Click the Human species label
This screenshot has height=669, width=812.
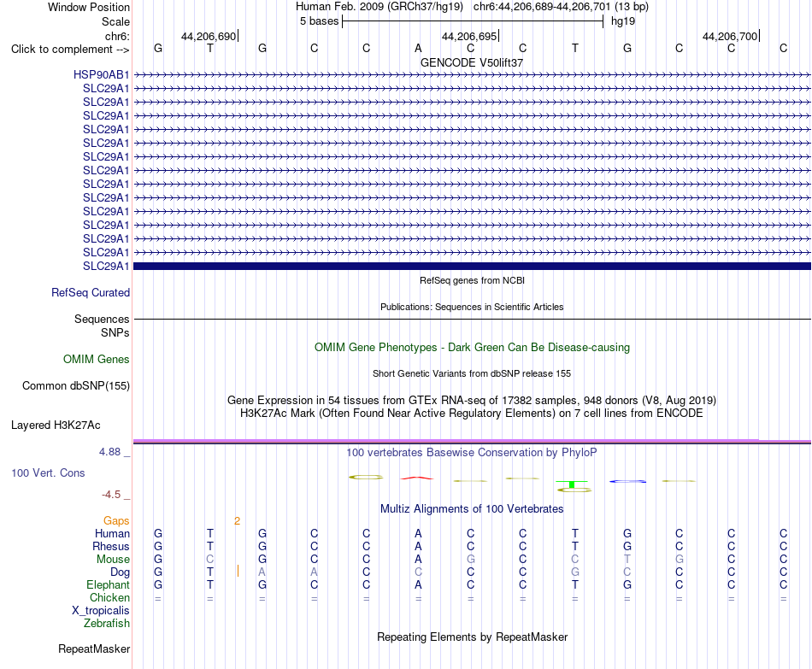tap(112, 534)
